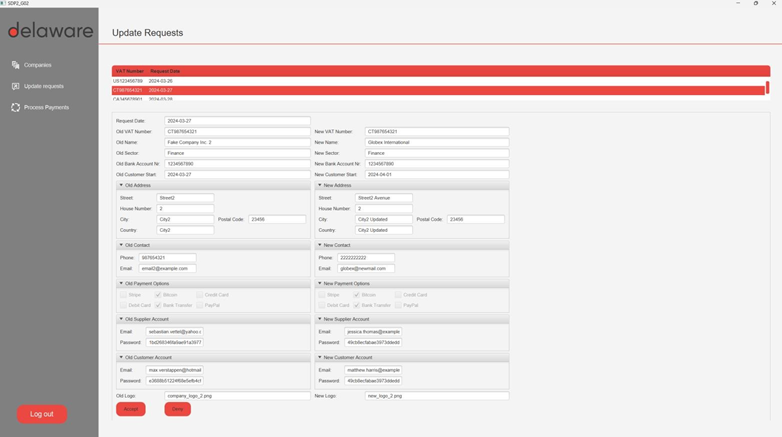Click the Old Logo field

coord(237,396)
